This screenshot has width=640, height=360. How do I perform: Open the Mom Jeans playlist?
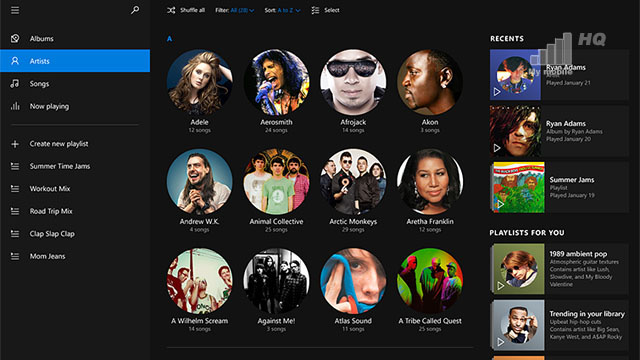pos(75,256)
